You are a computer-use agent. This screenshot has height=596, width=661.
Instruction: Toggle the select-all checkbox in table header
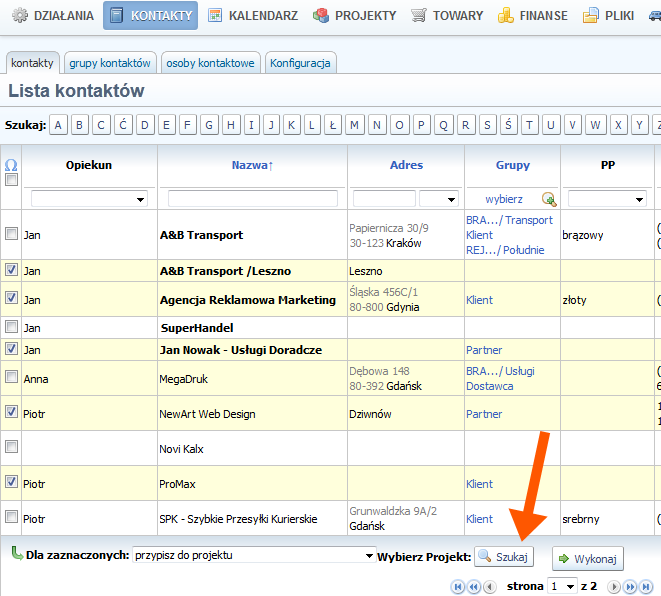[12, 180]
